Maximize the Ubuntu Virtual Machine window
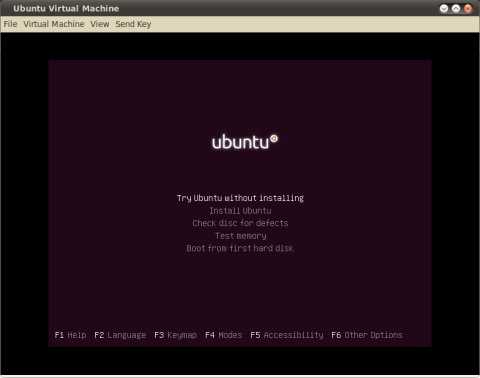 point(456,8)
